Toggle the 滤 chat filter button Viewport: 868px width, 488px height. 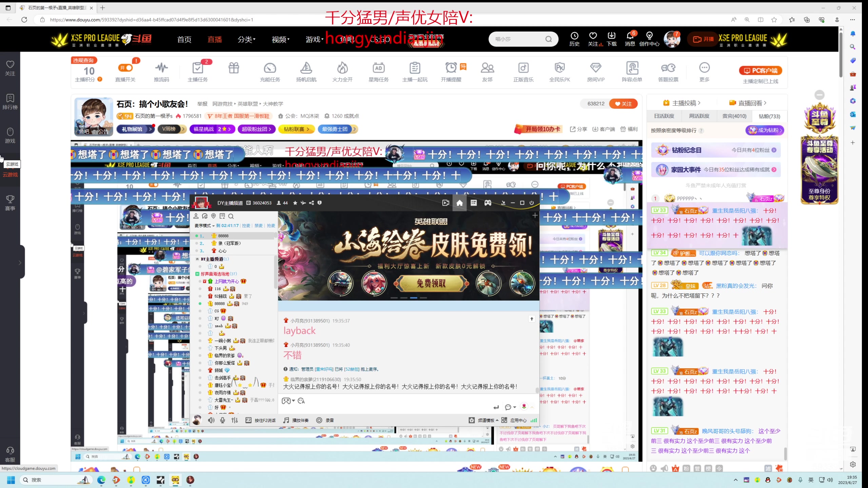pyautogui.click(x=768, y=468)
